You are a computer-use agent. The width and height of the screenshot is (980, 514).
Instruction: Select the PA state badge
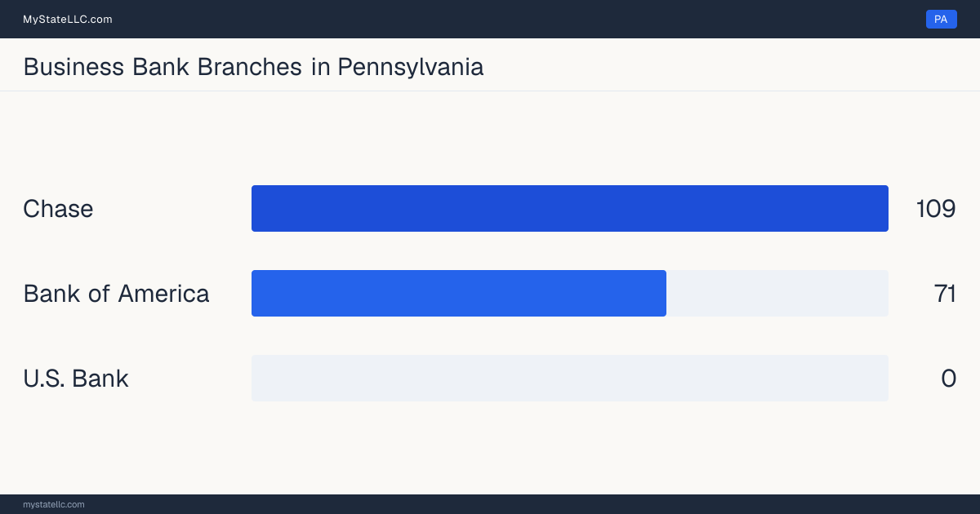[x=941, y=19]
